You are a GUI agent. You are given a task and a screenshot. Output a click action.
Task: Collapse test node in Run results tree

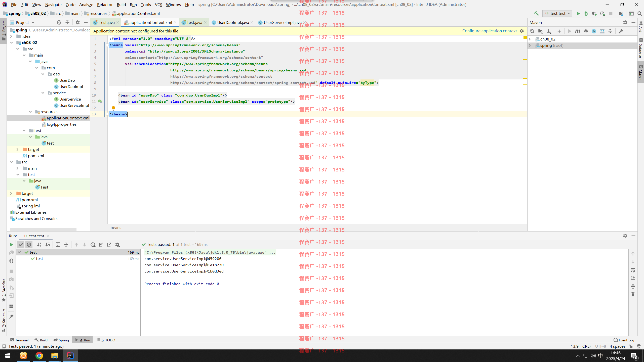point(19,252)
